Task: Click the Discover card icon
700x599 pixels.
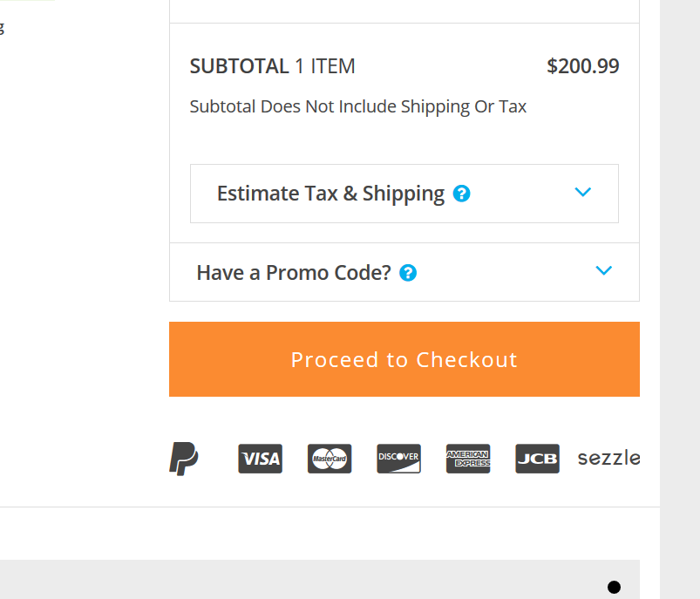Action: click(398, 459)
